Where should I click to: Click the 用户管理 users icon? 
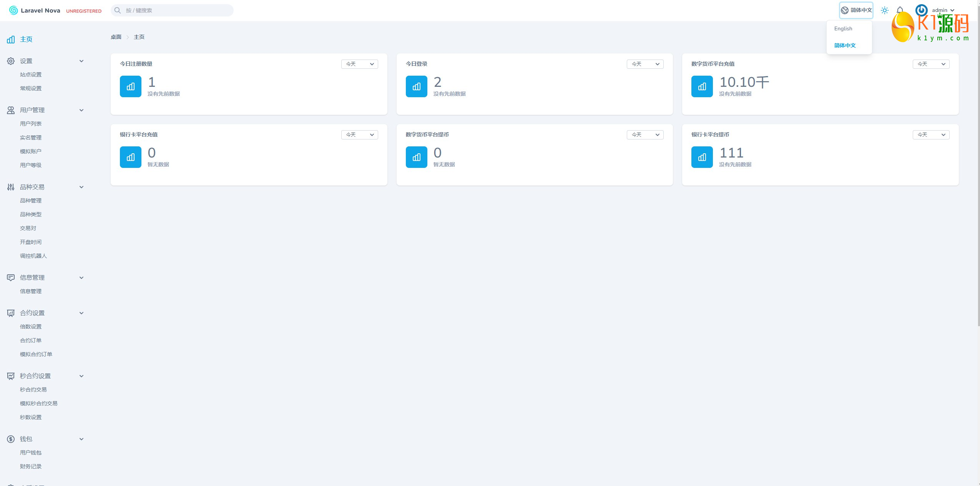[x=11, y=110]
